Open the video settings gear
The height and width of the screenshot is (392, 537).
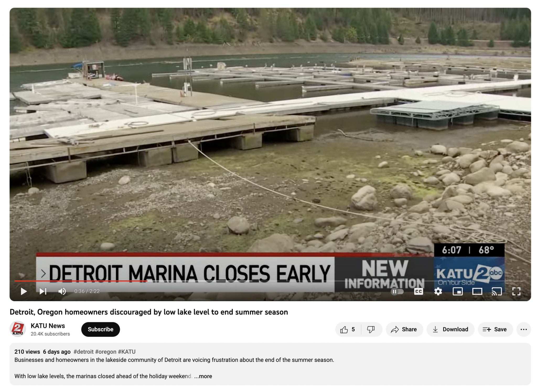[x=438, y=291]
